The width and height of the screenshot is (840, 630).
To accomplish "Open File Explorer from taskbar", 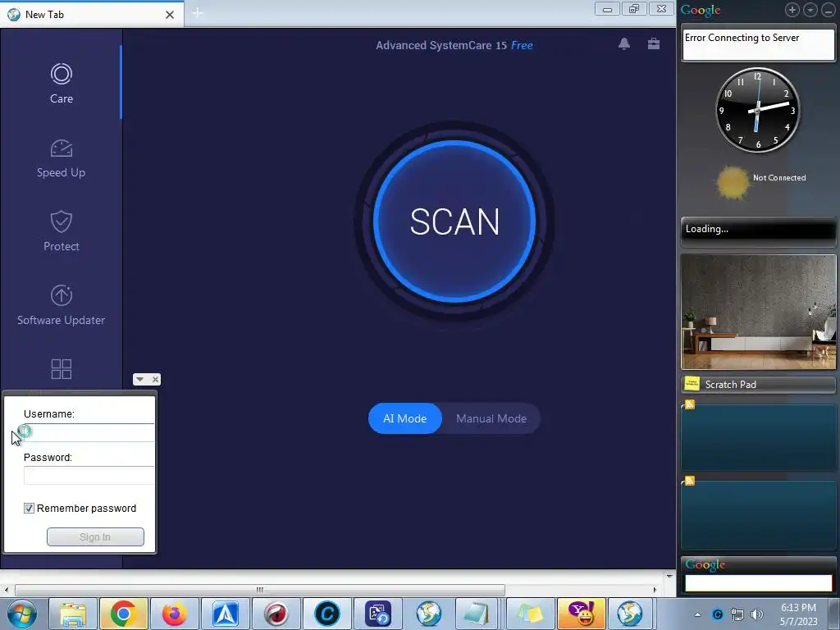I will [73, 614].
